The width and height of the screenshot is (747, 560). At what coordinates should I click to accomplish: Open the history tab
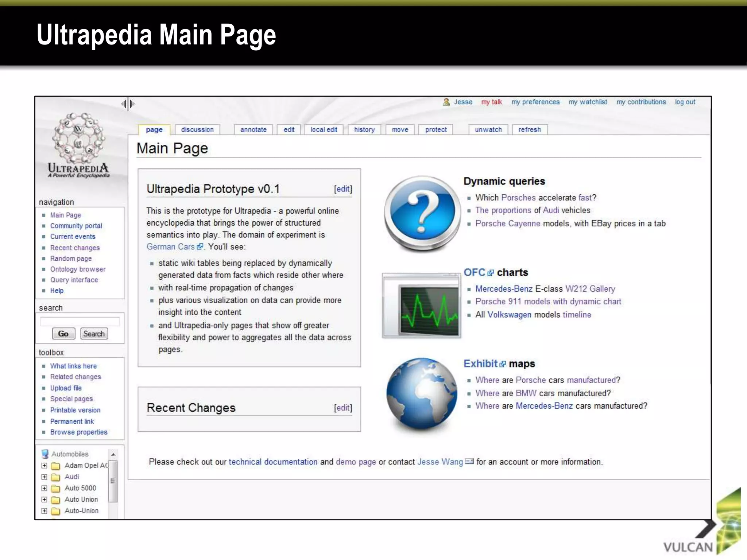[364, 130]
